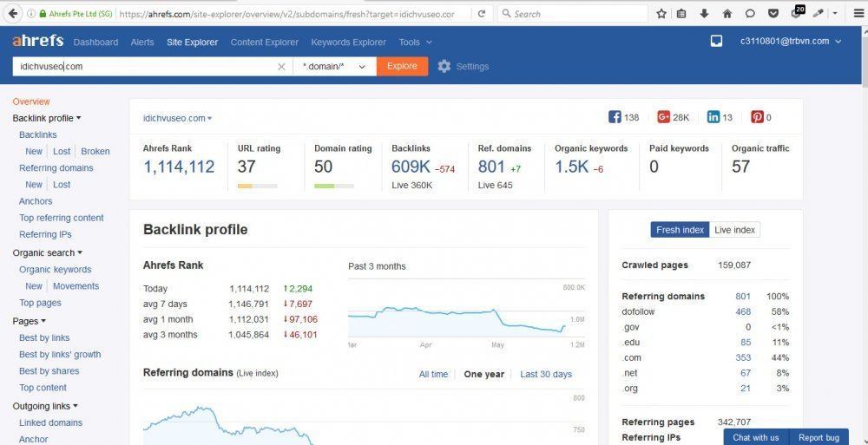
Task: Bookmark this page with the star icon
Action: pos(661,14)
